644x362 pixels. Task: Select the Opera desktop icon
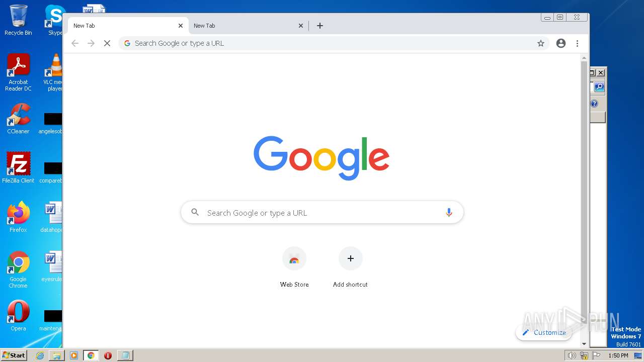pyautogui.click(x=18, y=316)
